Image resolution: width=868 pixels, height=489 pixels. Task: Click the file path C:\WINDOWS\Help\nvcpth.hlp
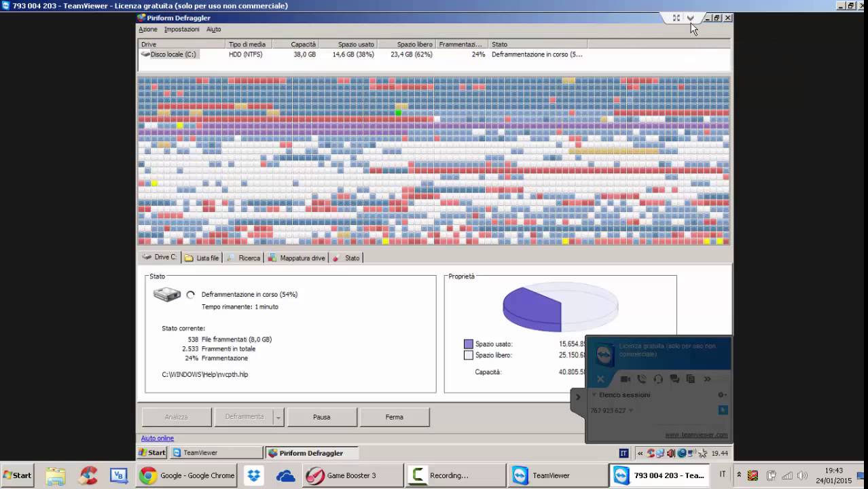point(204,374)
